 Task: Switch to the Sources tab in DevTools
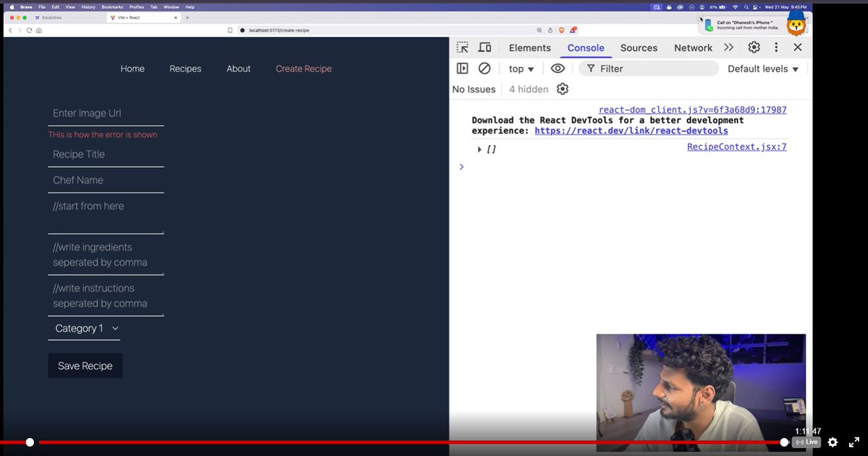click(638, 47)
